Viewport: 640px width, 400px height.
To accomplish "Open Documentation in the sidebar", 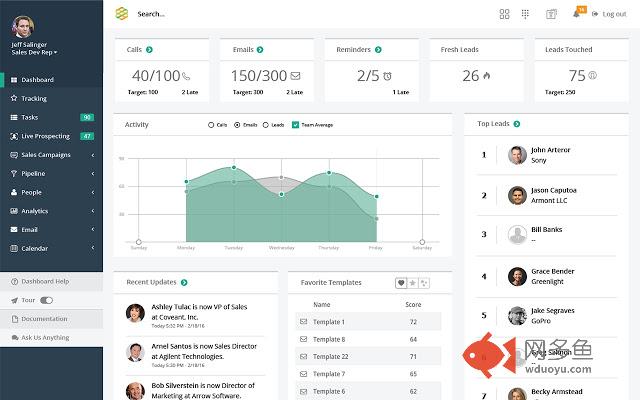I will (x=51, y=319).
